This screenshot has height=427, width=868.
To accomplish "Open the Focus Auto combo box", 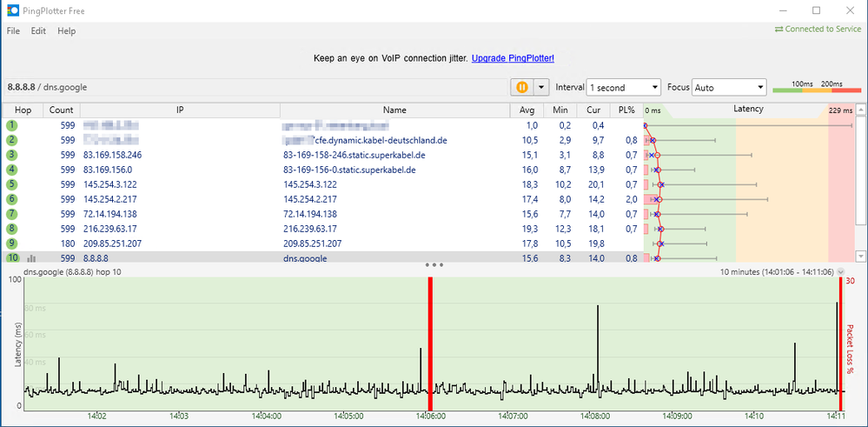I will coord(729,88).
